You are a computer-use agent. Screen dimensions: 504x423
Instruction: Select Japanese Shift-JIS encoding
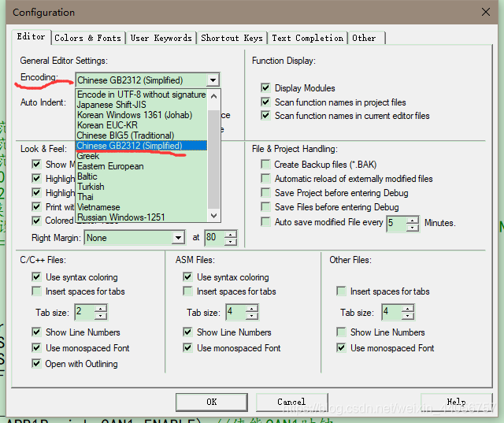click(x=142, y=105)
